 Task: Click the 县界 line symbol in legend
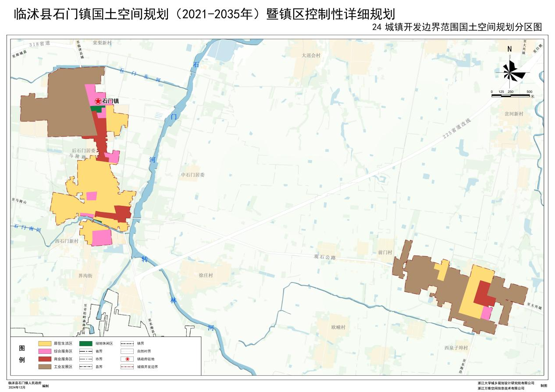click(87, 367)
